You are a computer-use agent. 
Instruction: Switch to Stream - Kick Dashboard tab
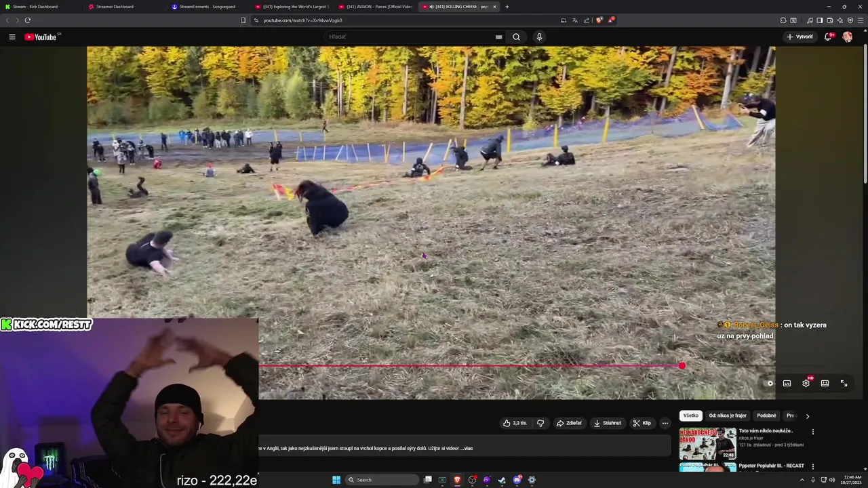point(41,7)
